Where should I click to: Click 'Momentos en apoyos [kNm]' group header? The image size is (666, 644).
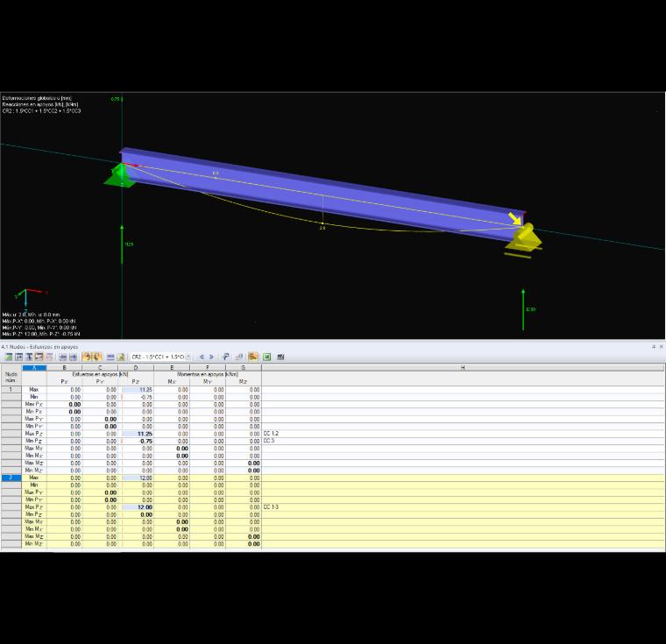208,374
